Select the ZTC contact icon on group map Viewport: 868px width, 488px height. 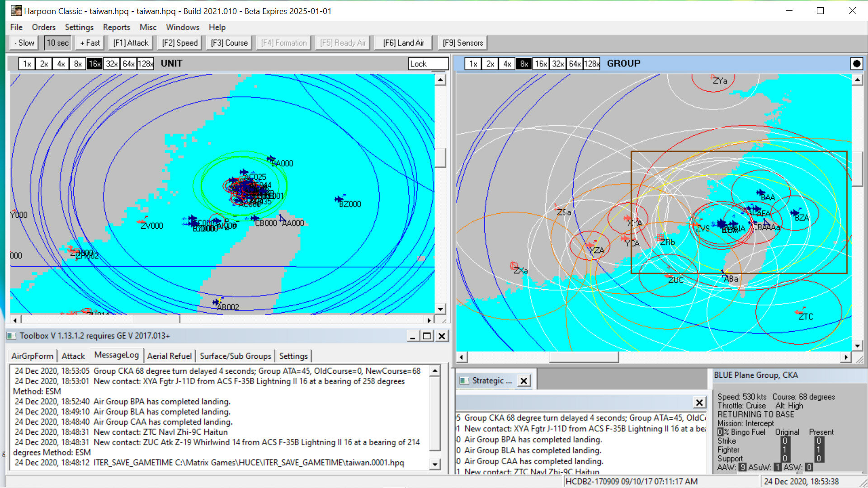(799, 311)
